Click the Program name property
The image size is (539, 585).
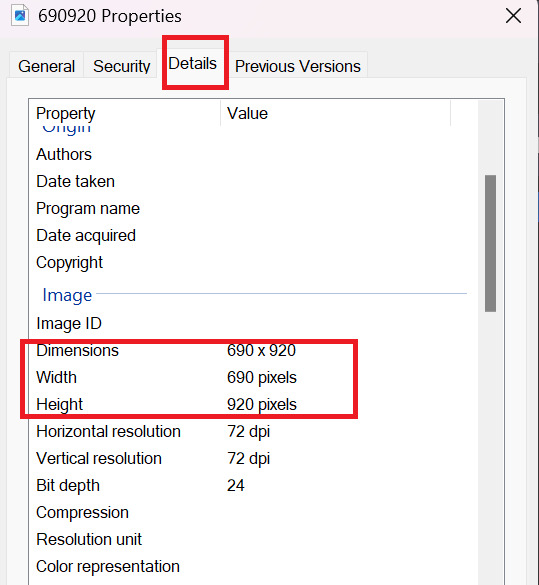pos(88,209)
